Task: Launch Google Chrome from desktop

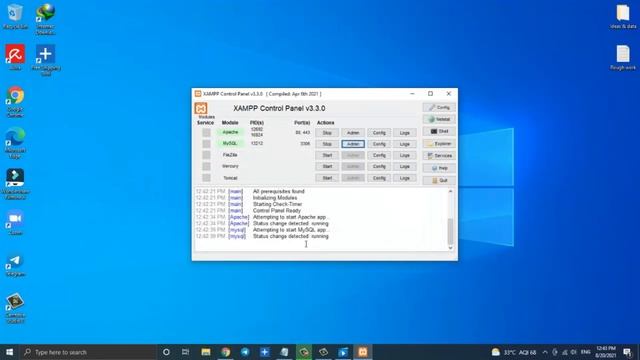Action: [15, 101]
